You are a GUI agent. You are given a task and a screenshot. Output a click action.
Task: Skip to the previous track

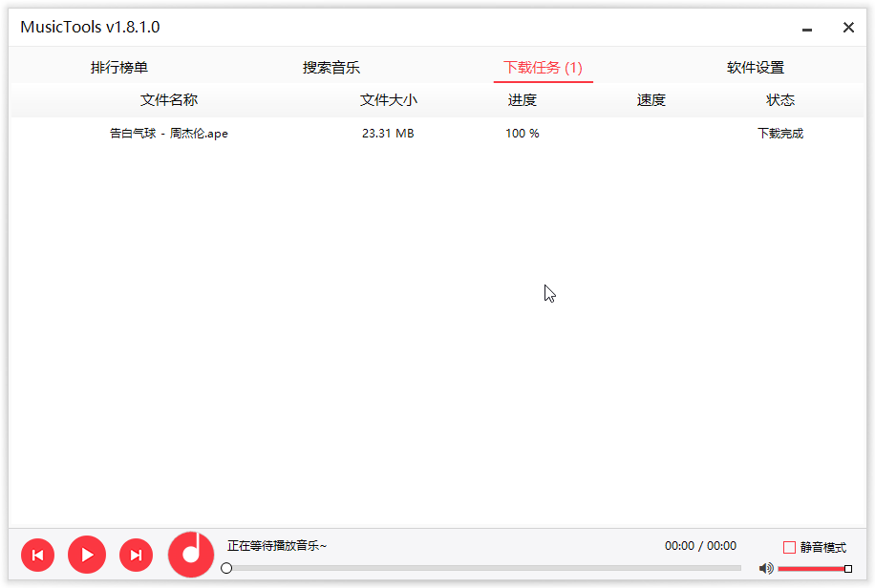pos(37,555)
